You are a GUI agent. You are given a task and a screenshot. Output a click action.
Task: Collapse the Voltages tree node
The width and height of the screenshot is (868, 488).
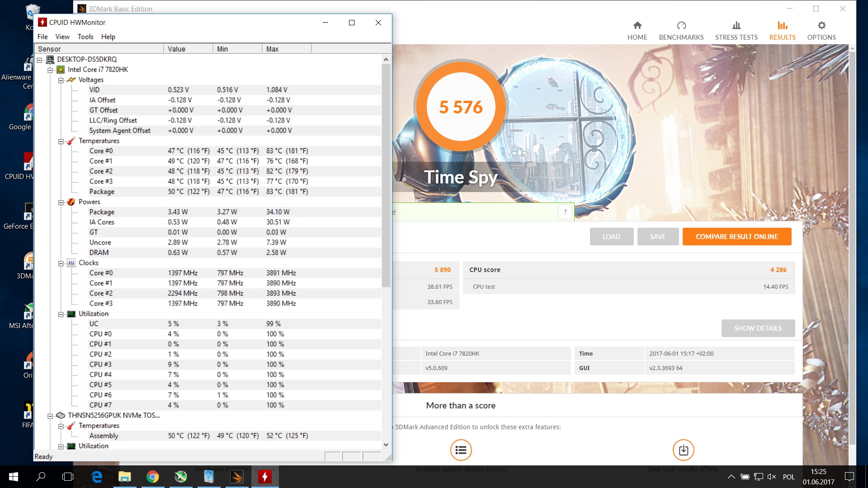(x=61, y=80)
